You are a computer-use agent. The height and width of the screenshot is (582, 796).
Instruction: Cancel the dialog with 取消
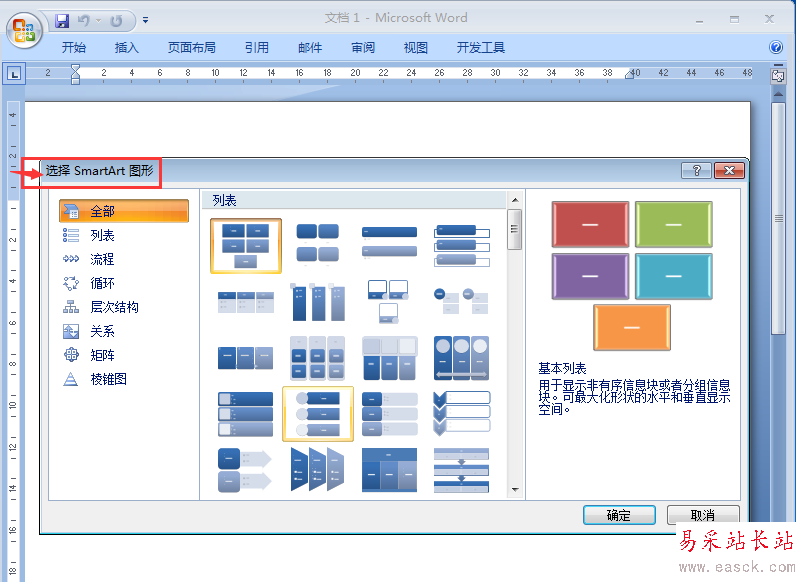click(703, 515)
